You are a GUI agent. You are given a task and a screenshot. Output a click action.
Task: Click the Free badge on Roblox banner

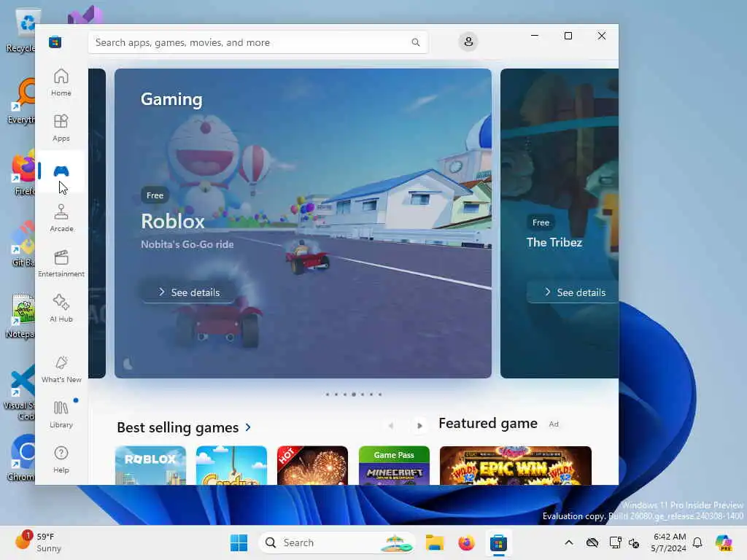[x=155, y=195]
